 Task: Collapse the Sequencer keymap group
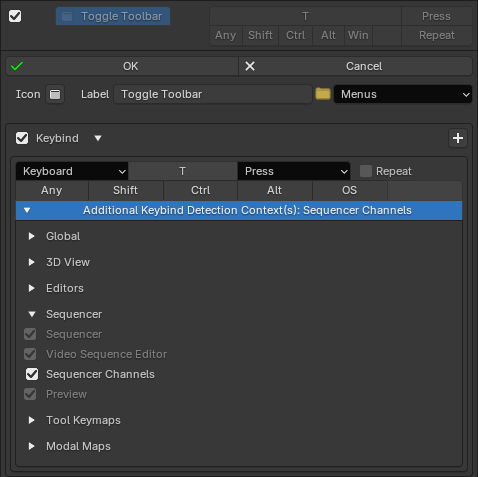pyautogui.click(x=32, y=314)
